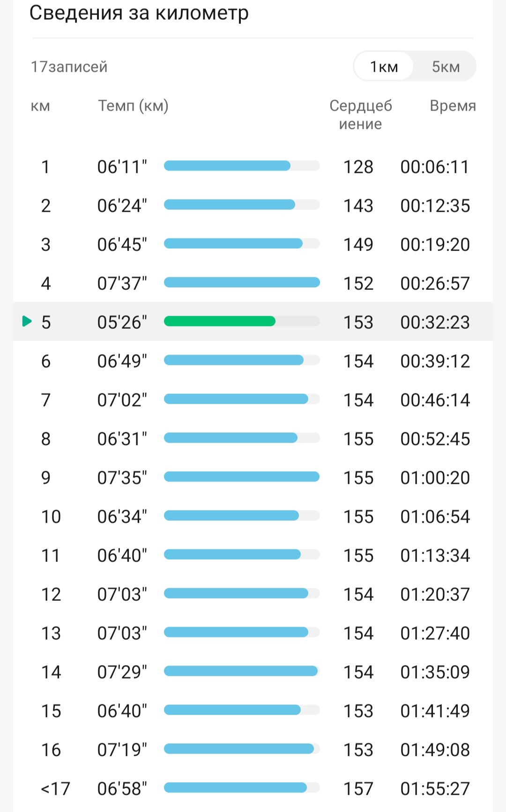Select kilometer 12 row with pace 07'03"

(253, 594)
